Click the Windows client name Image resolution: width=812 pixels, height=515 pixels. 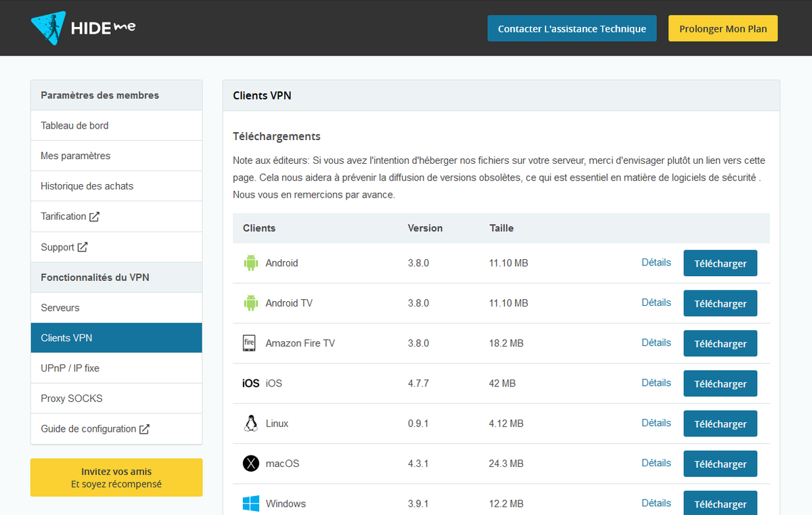point(286,503)
